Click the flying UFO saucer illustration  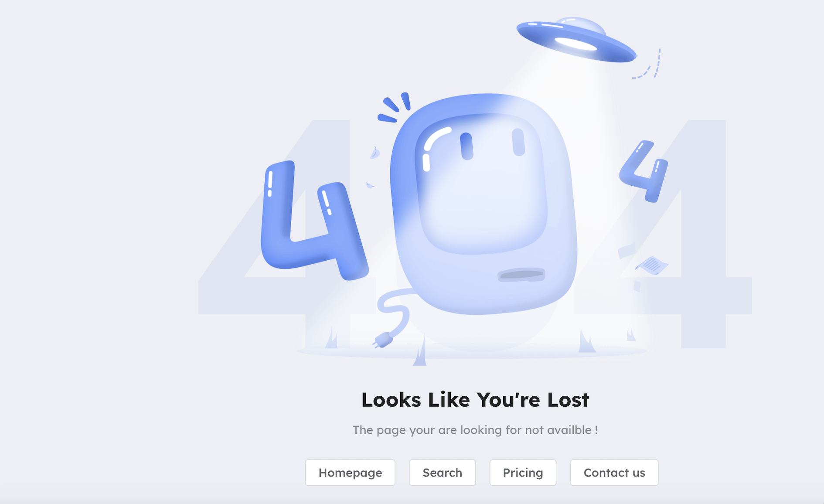click(576, 40)
